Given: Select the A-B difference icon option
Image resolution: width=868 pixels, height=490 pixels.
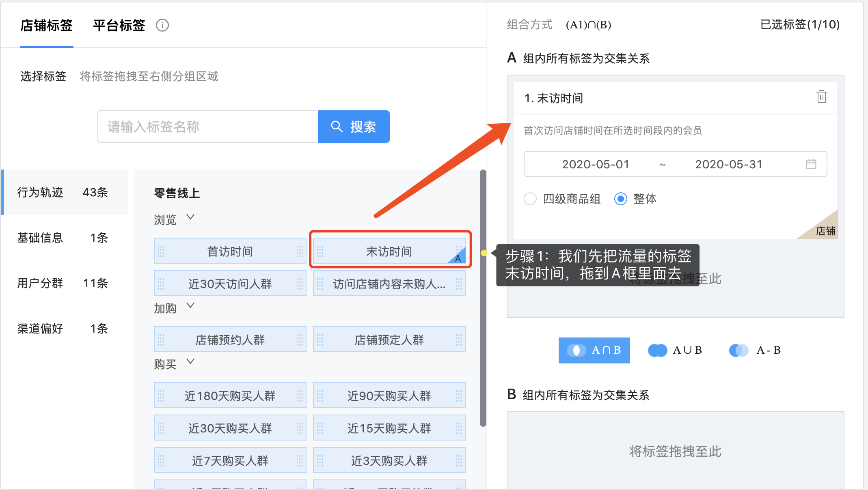Looking at the screenshot, I should click(738, 350).
